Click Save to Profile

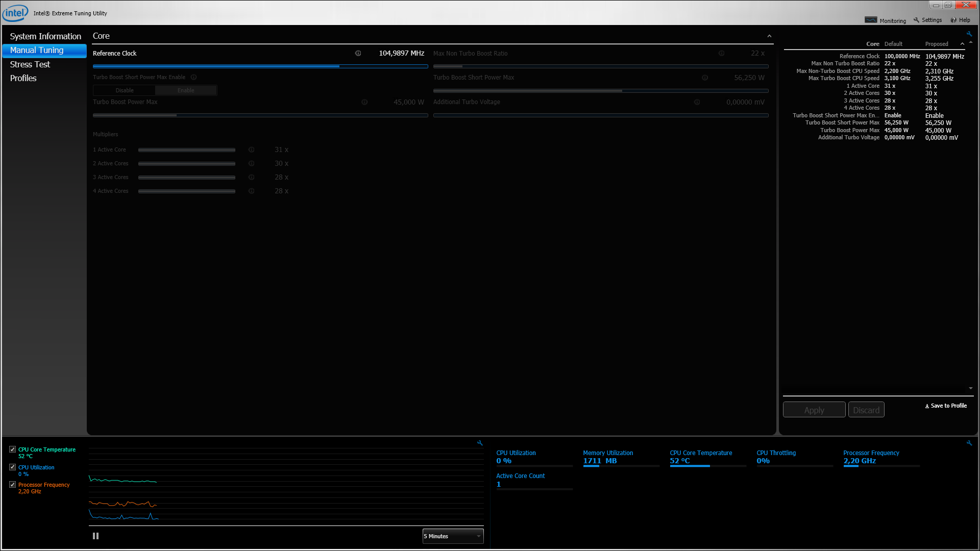[946, 406]
